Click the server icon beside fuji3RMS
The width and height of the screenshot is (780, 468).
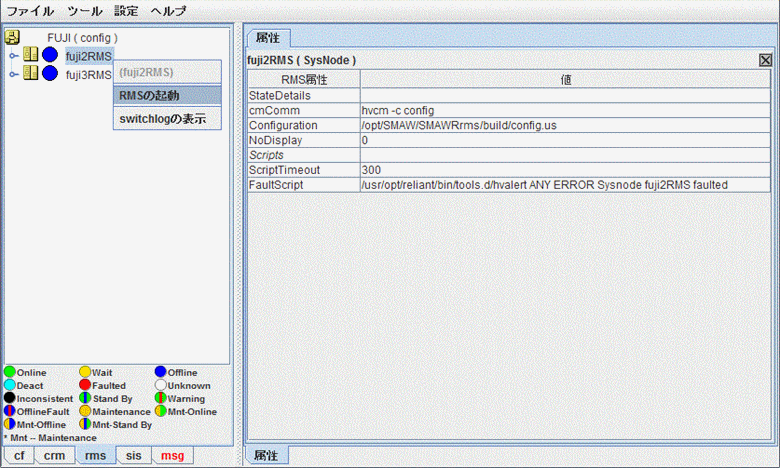point(30,74)
